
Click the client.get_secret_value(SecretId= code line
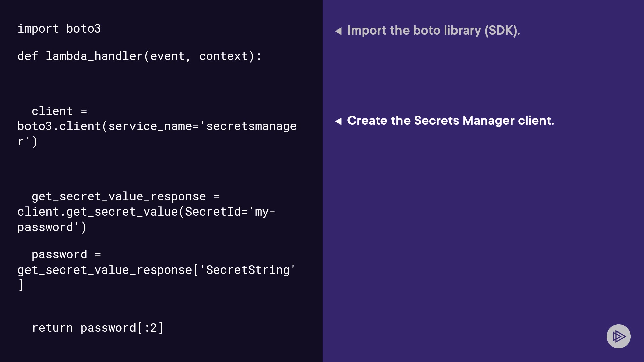146,212
